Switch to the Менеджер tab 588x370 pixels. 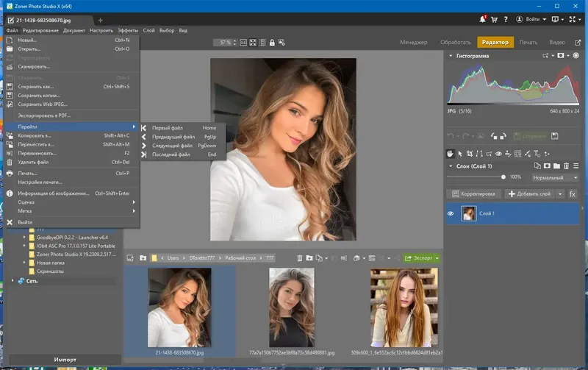[x=414, y=43]
